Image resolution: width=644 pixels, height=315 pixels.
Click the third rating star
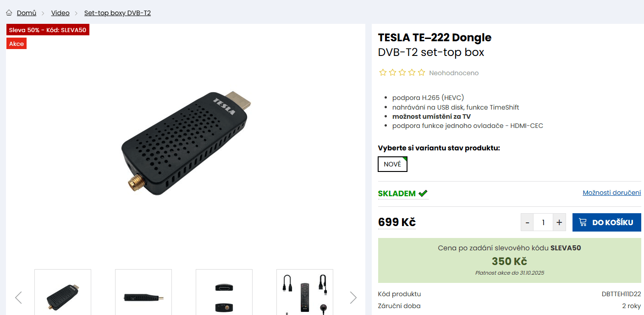402,72
